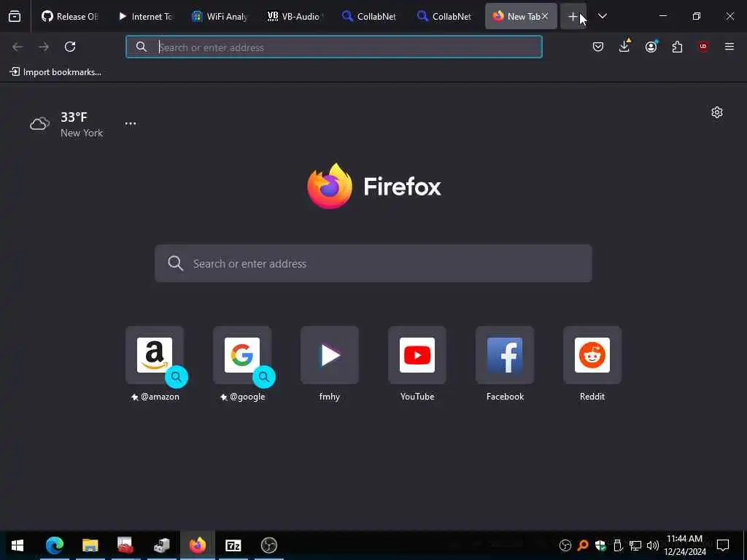The width and height of the screenshot is (747, 560).
Task: Open the Windows Start menu
Action: click(18, 545)
